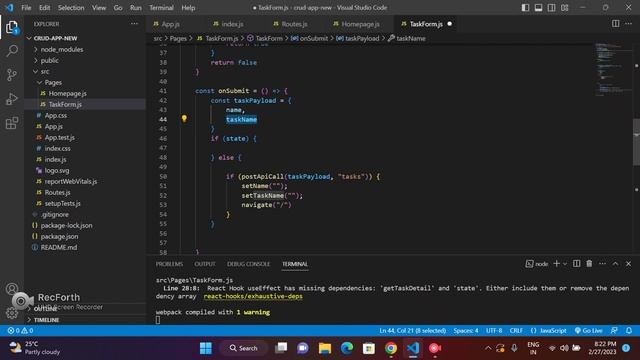The height and width of the screenshot is (360, 640).
Task: Click Ln 44, Col 21 cursor position
Action: click(x=412, y=331)
